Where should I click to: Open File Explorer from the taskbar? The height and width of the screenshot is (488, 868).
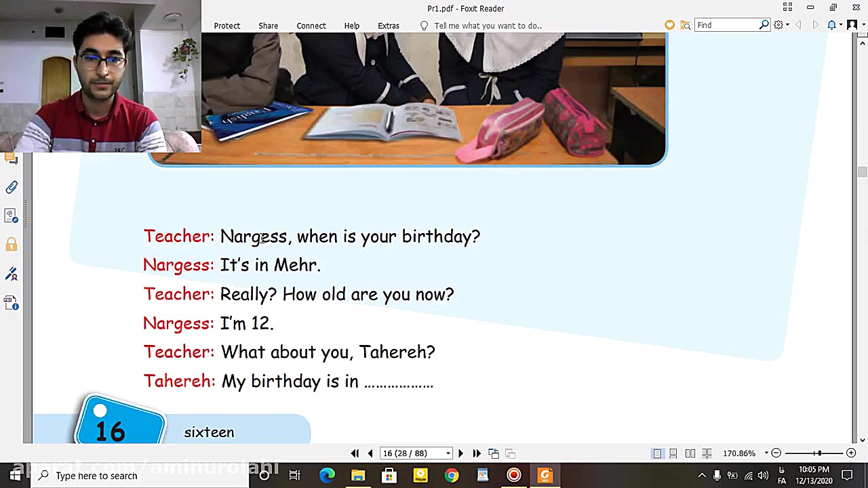pos(358,476)
